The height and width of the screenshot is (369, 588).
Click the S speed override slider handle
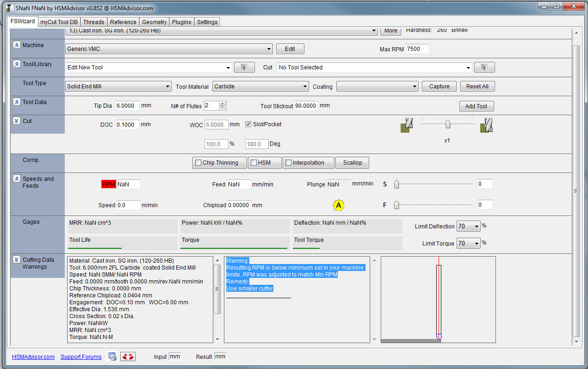(x=396, y=184)
